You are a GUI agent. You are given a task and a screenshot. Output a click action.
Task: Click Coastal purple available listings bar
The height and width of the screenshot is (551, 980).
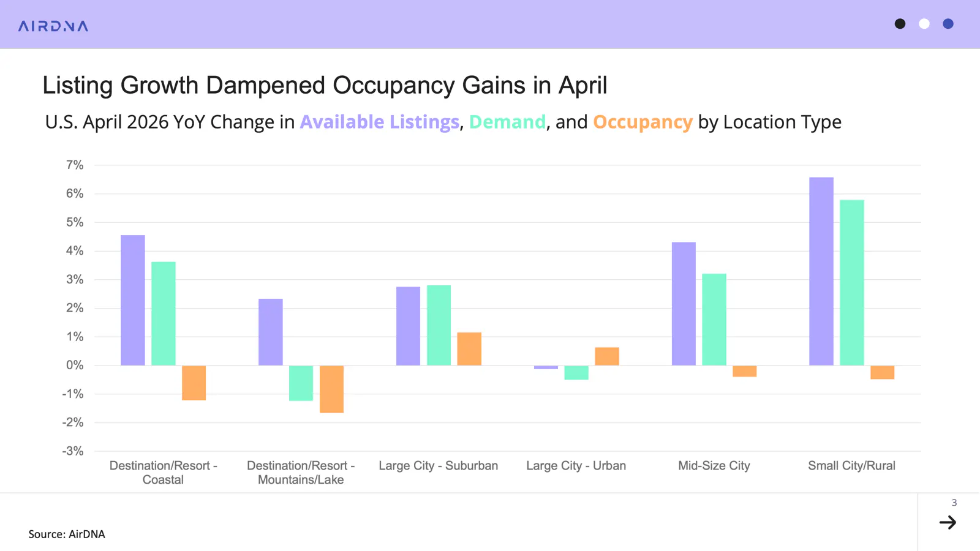(x=133, y=300)
